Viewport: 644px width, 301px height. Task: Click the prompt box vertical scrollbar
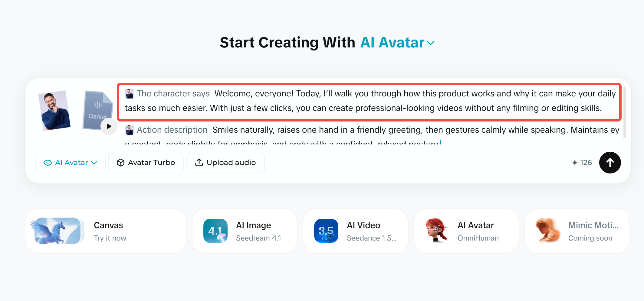click(x=625, y=112)
